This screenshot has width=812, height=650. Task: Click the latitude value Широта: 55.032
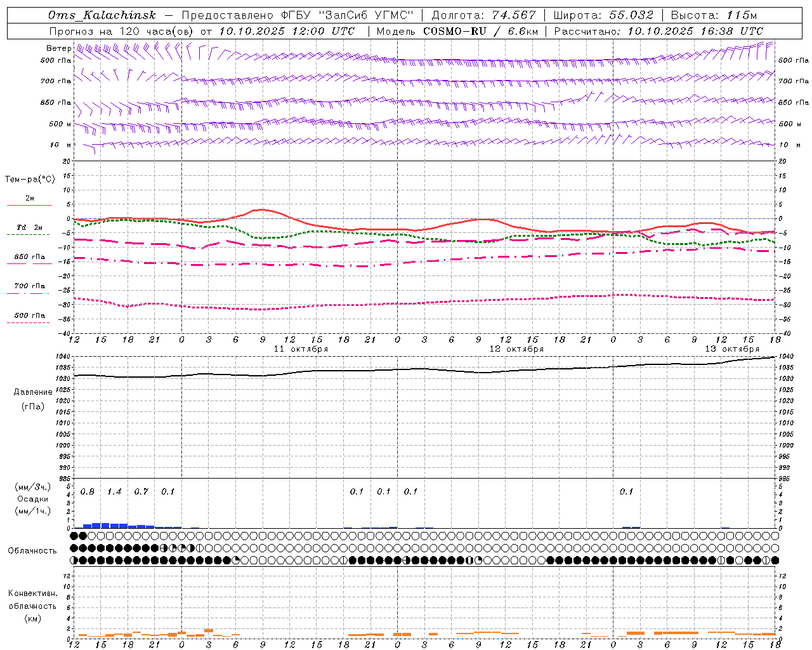pos(603,15)
